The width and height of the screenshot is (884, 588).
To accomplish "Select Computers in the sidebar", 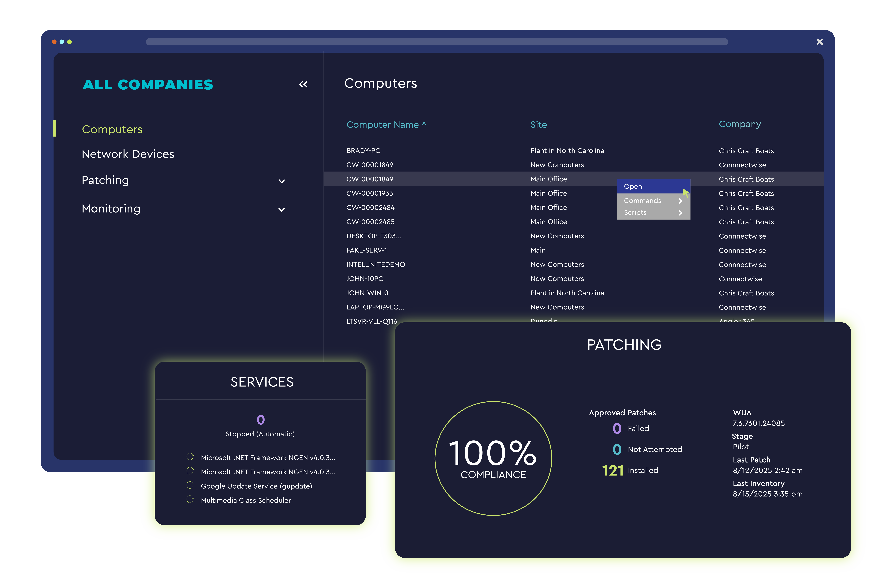I will [112, 129].
